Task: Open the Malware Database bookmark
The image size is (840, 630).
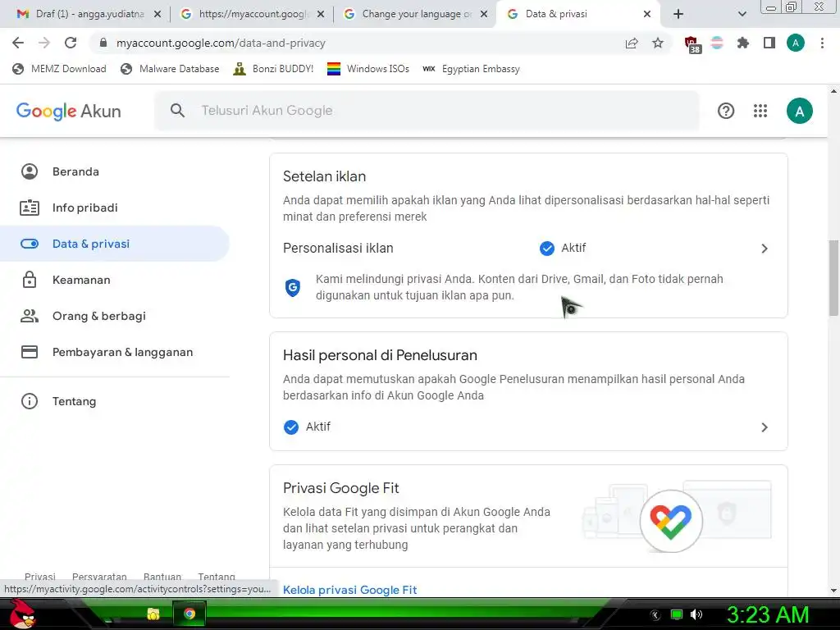Action: click(x=171, y=69)
